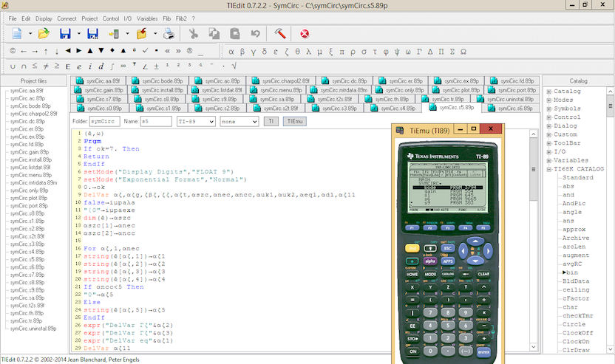Viewport: 615px width, 364px height.
Task: Open the Flib2 menu
Action: tap(181, 18)
